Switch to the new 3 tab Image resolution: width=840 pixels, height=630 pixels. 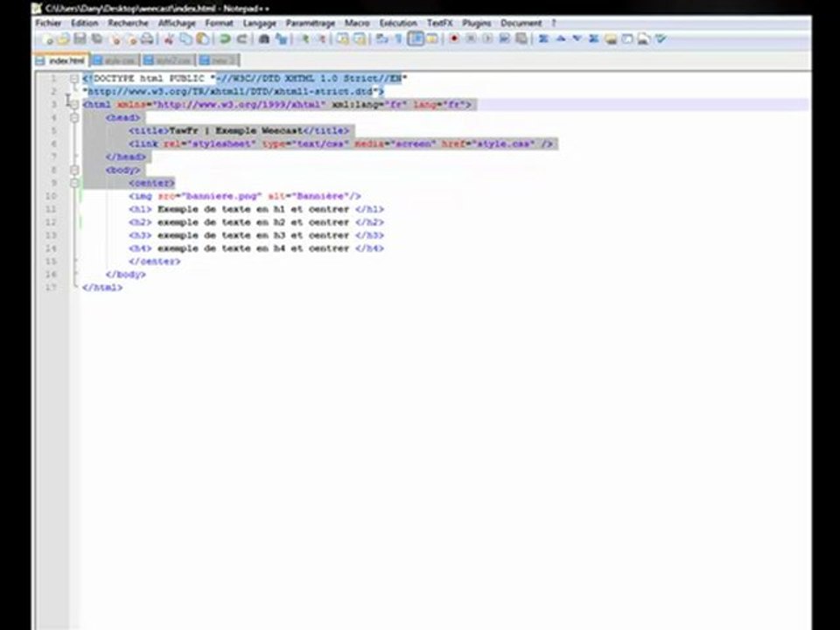click(218, 60)
